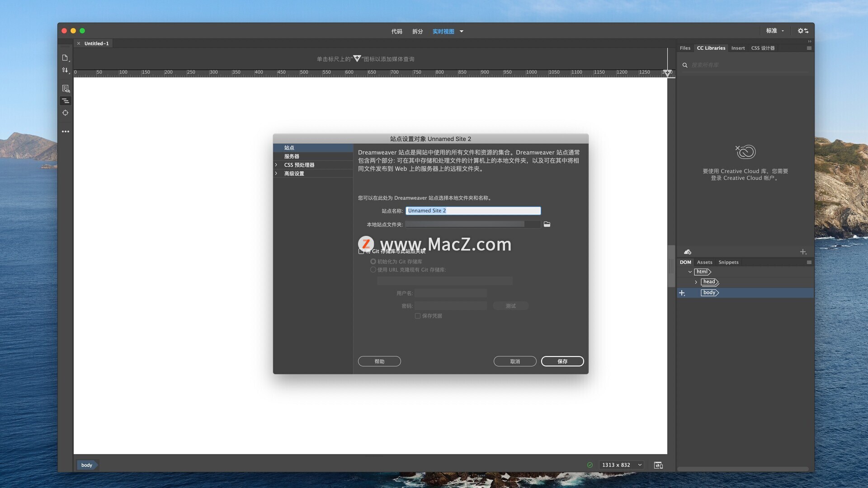Viewport: 868px width, 488px height.
Task: Switch to Split view
Action: pos(417,31)
